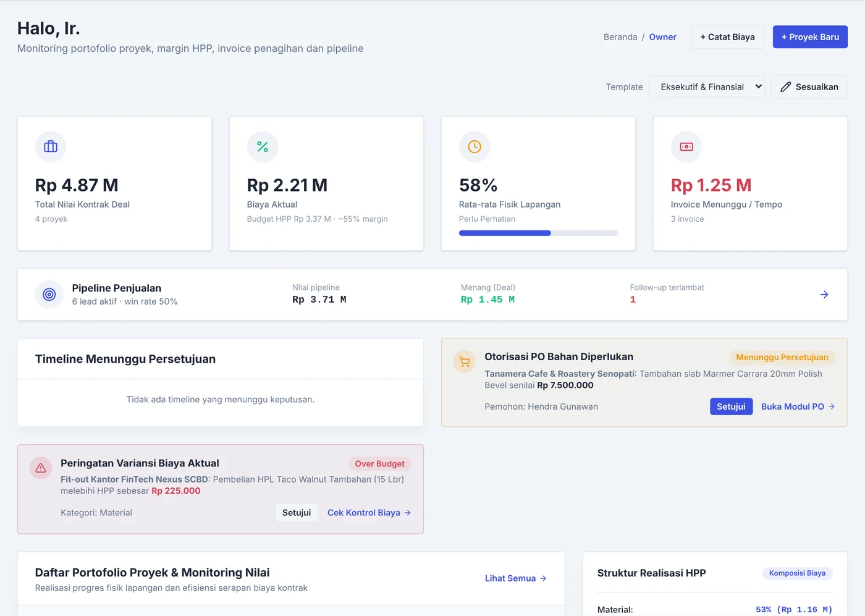Click the clock icon on Rata-rata Fisik Lapangan card
This screenshot has height=616, width=865.
(475, 146)
